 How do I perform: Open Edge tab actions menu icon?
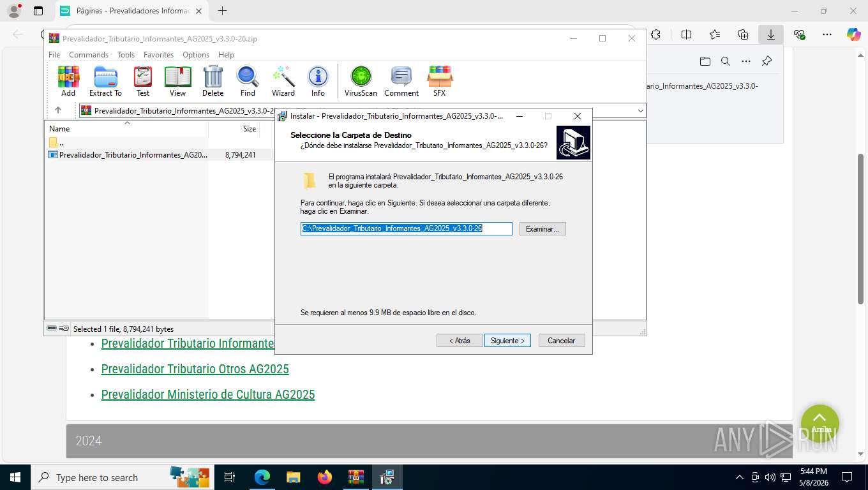(38, 11)
